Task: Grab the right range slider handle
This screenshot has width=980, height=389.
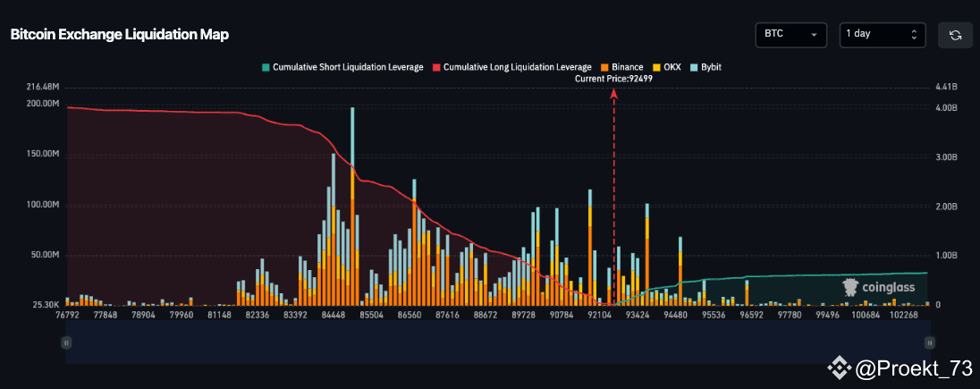Action: (x=930, y=342)
